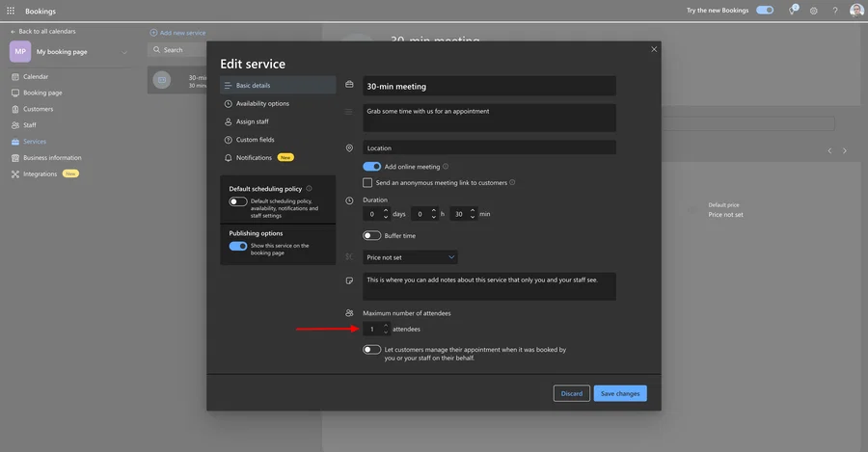Open Integrations in the sidebar
The width and height of the screenshot is (868, 452).
tap(40, 173)
